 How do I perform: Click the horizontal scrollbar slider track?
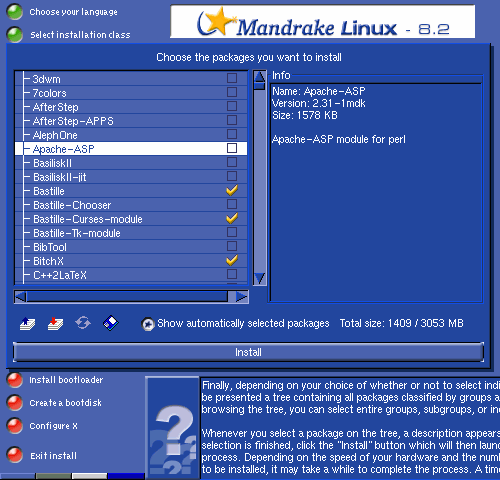tap(127, 297)
